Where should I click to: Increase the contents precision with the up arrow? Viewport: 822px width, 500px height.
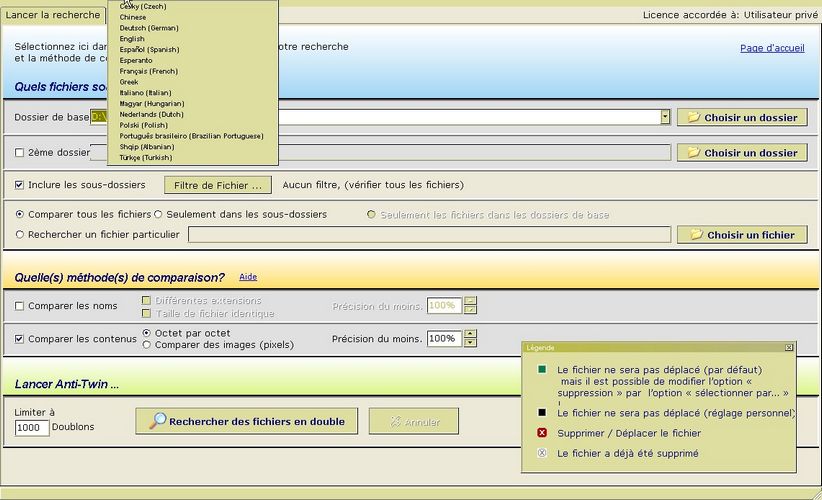(470, 334)
